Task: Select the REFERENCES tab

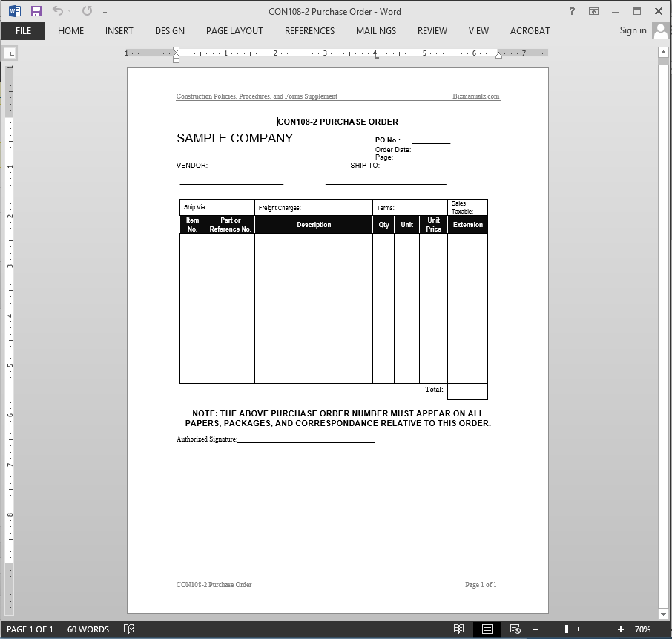Action: [309, 31]
